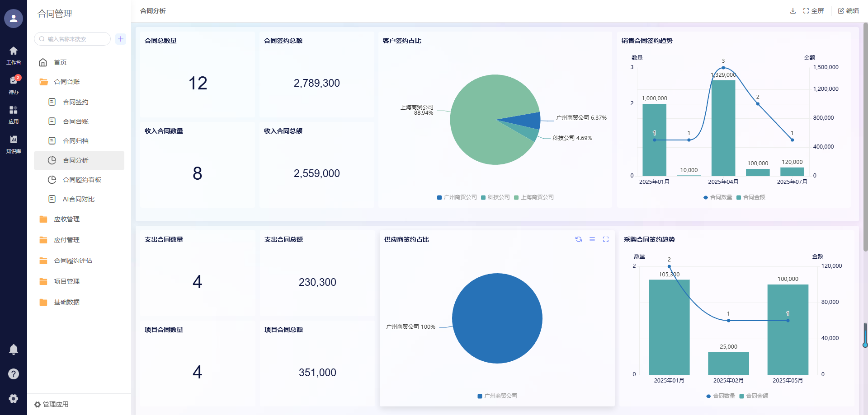Viewport: 868px width, 415px height.
Task: Focus the name search input field
Action: click(75, 39)
